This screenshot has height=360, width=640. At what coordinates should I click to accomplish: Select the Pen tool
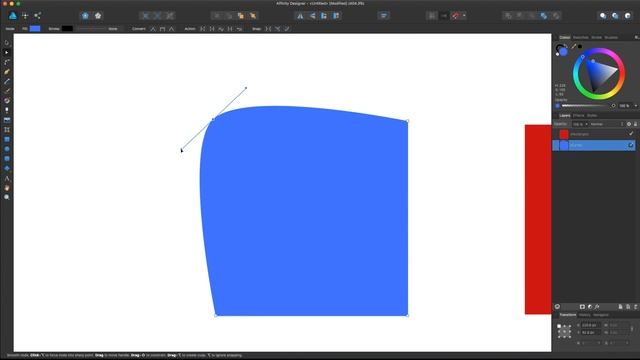(x=7, y=72)
